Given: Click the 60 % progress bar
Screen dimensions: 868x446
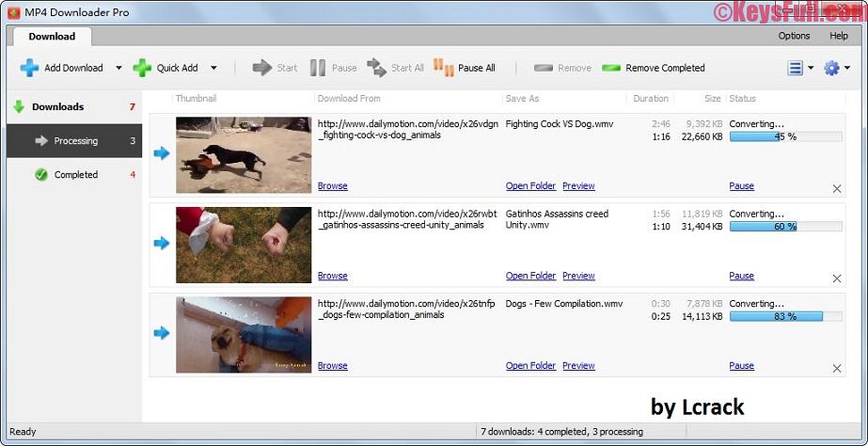Looking at the screenshot, I should [786, 227].
